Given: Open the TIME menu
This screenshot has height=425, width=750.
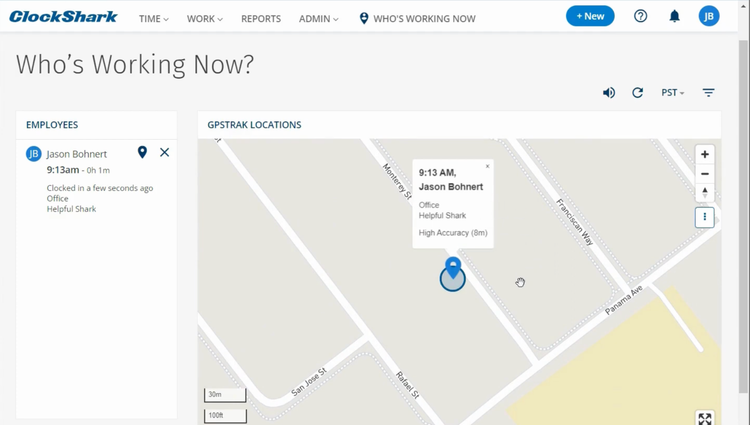Looking at the screenshot, I should (154, 19).
